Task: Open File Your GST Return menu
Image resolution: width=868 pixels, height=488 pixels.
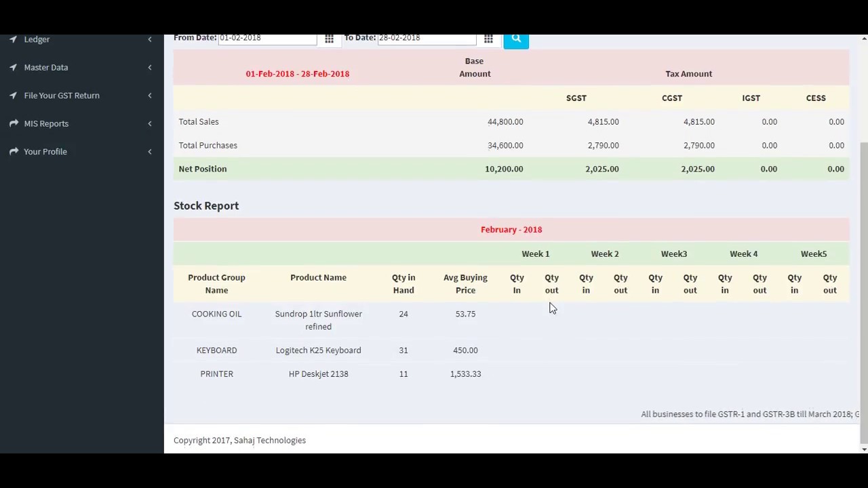Action: click(x=61, y=96)
